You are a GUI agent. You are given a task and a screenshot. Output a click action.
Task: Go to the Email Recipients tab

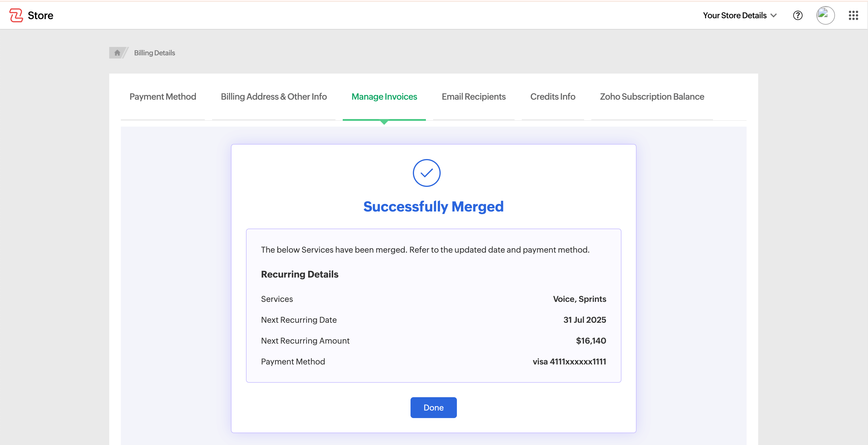point(473,97)
